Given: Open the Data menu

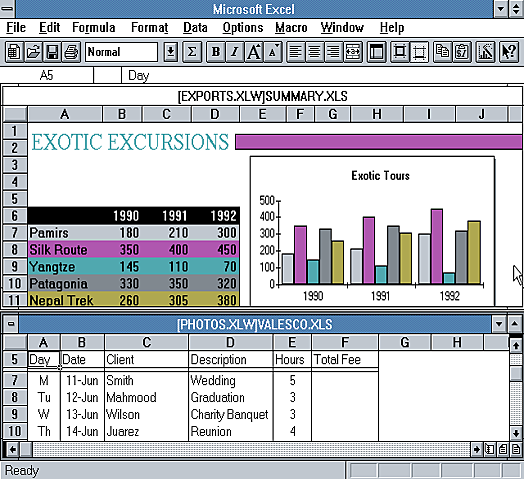Looking at the screenshot, I should 195,28.
